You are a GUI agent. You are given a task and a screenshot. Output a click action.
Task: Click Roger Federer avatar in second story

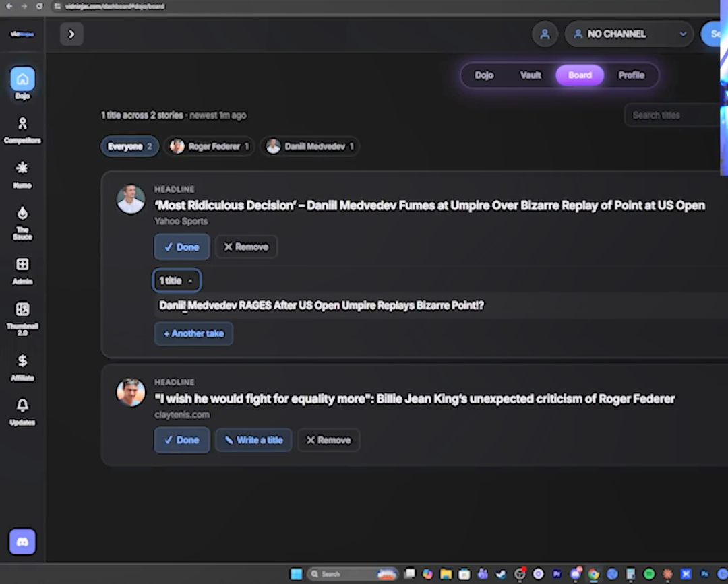pyautogui.click(x=131, y=392)
